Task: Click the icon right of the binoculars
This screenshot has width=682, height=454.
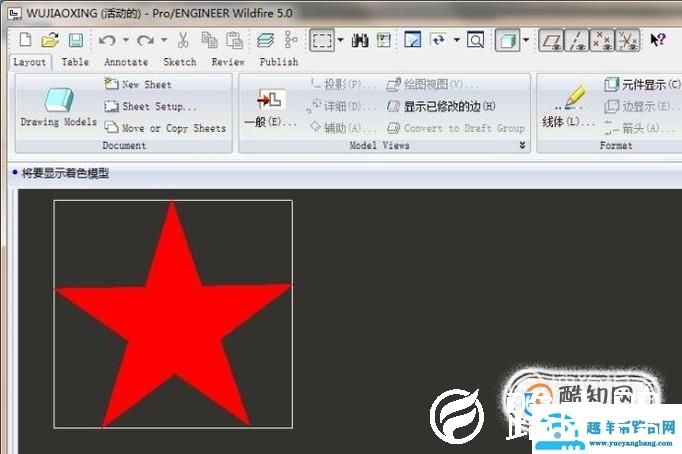Action: click(x=384, y=40)
